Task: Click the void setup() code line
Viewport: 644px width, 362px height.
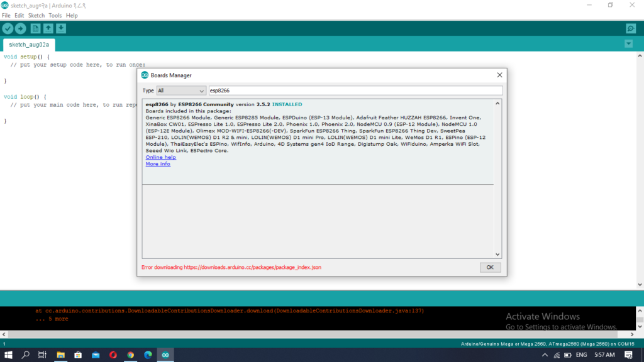Action: tap(26, 57)
